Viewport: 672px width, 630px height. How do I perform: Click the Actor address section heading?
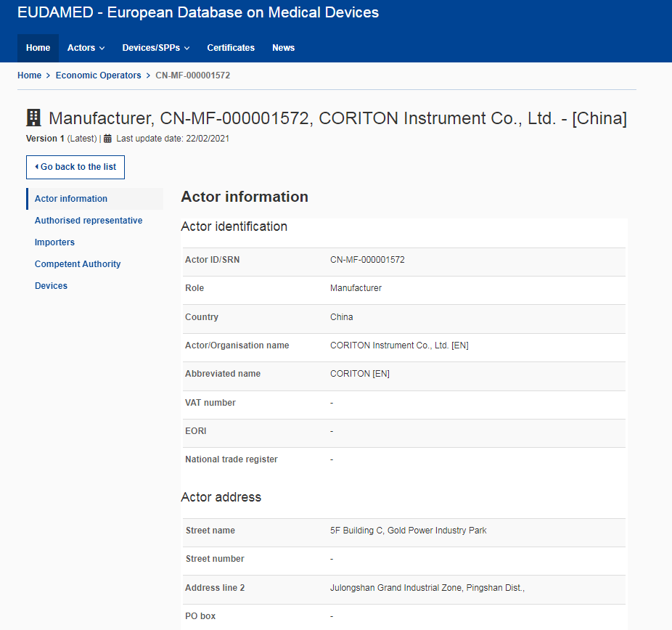[221, 497]
